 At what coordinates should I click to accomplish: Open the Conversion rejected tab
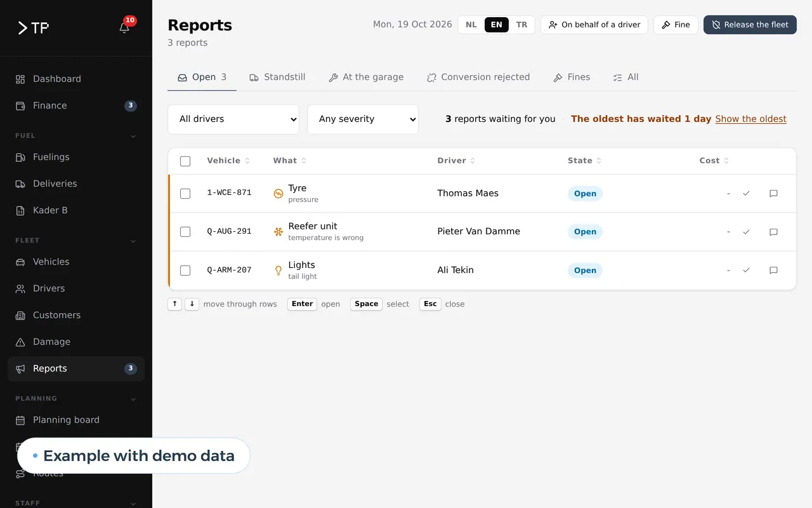(x=478, y=77)
